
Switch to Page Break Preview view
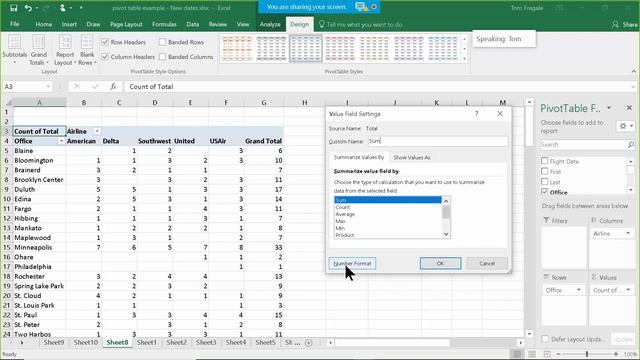click(547, 354)
